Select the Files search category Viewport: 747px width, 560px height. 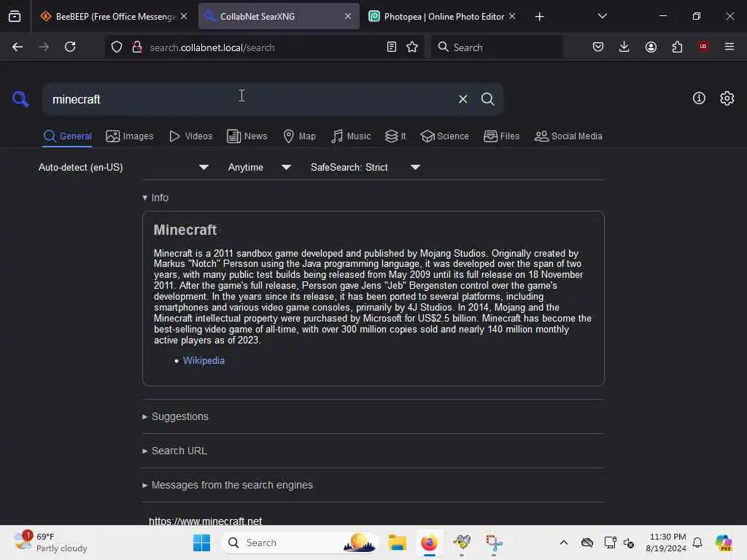tap(501, 136)
